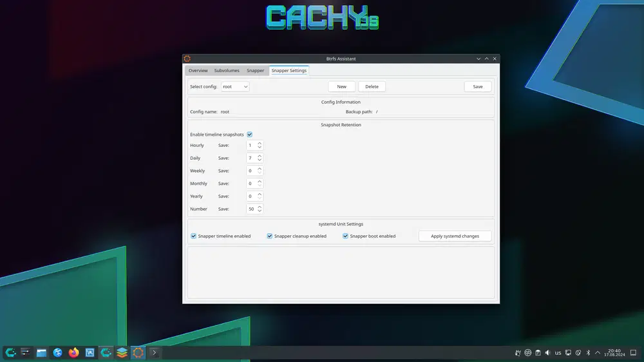
Task: Toggle Snapper timeline enabled checkbox
Action: point(193,236)
